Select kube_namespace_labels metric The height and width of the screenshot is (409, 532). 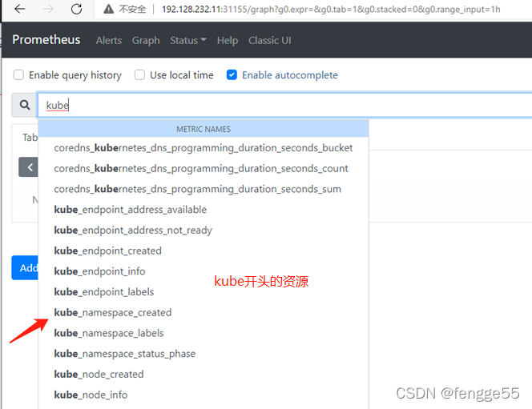(204, 333)
